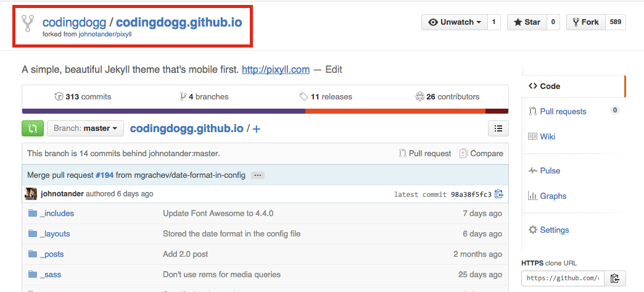Screen dimensions: 644x292
Task: Open commit 'Don't use rems for media queries'
Action: pos(222,274)
